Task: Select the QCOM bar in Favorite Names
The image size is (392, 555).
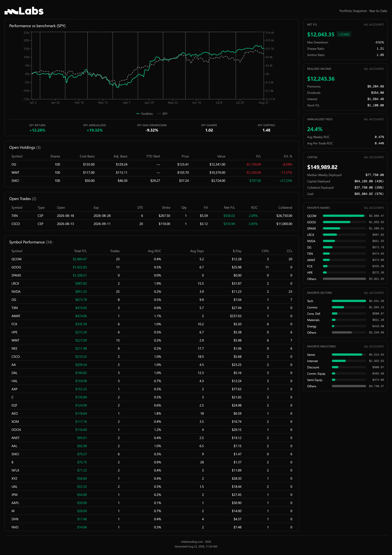Action: (x=344, y=216)
